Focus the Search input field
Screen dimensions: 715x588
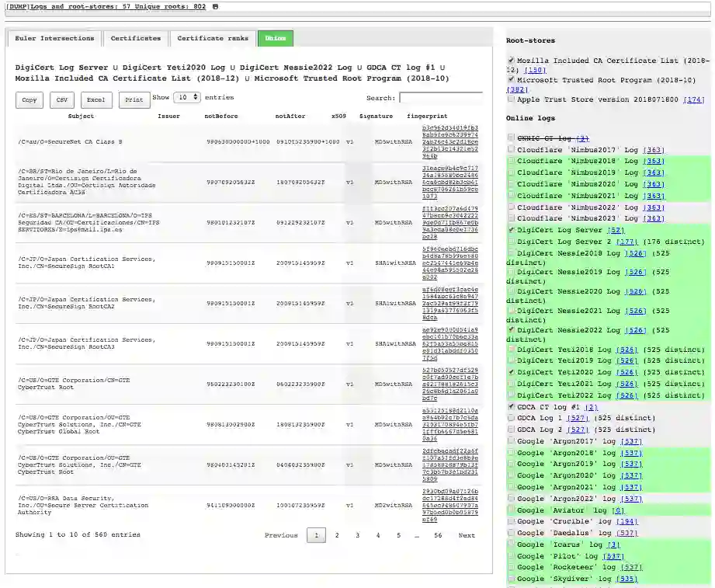pos(440,98)
